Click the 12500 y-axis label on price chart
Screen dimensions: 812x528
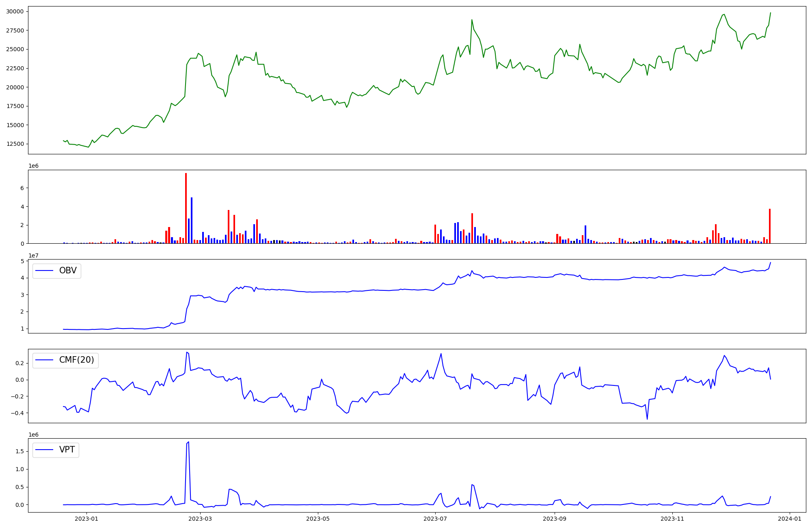(15, 144)
